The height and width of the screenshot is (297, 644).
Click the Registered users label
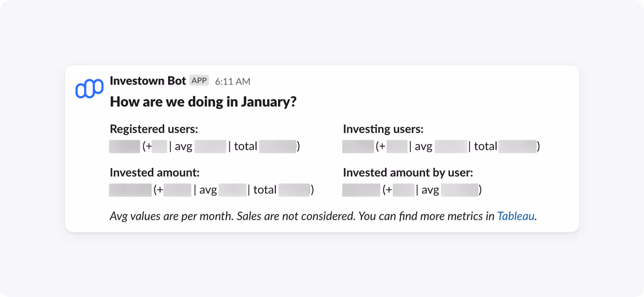154,129
